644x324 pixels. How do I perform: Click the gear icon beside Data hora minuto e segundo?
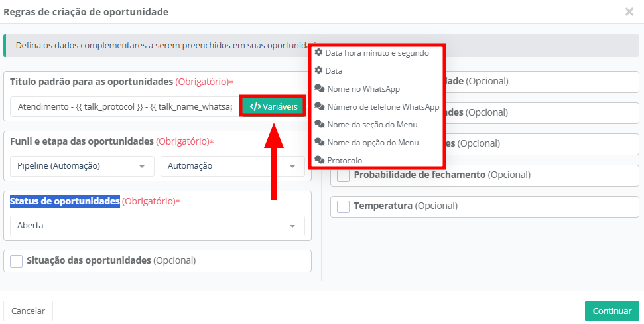[x=318, y=52]
